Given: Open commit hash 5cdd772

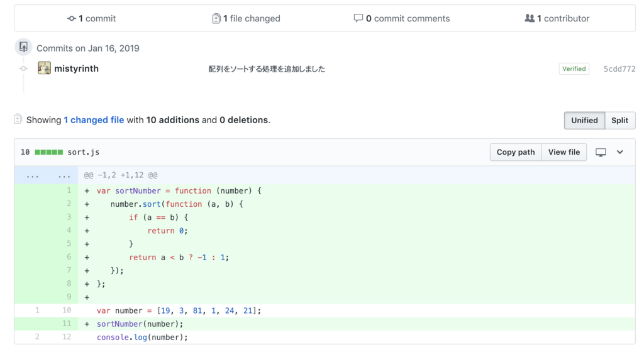Looking at the screenshot, I should click(619, 69).
